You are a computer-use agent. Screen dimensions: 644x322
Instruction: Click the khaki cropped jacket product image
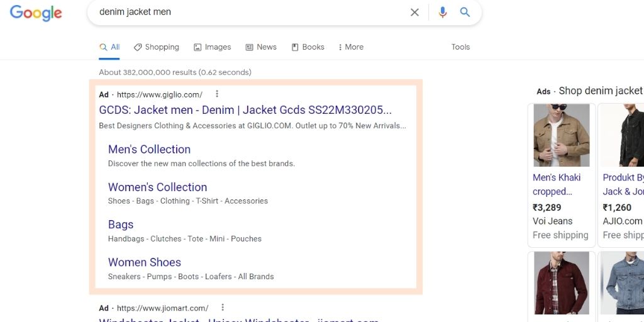(562, 135)
